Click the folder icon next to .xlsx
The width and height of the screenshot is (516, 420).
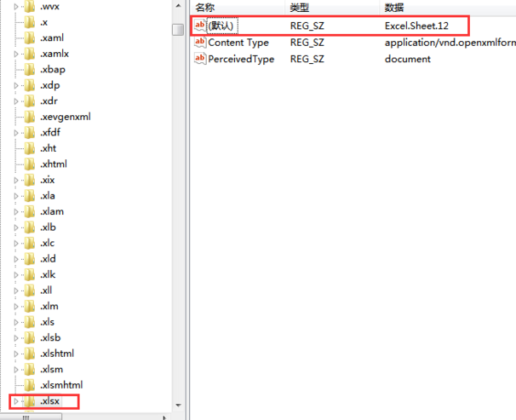click(x=31, y=400)
